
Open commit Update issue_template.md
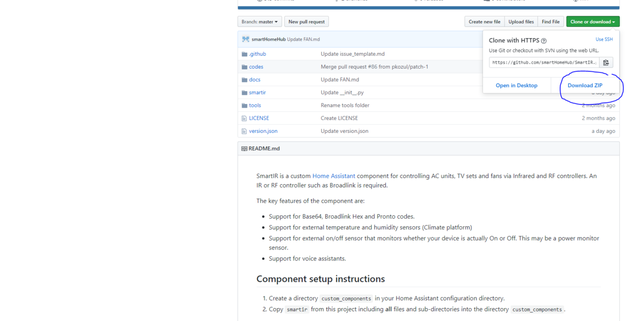(x=353, y=54)
